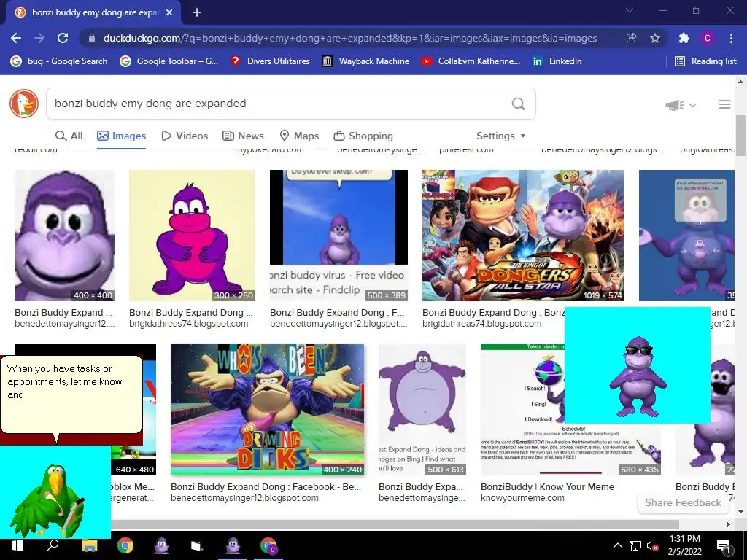Click brigidathreas74.blogspot.com under pink Bonzi
Screen dimensions: 747x560
pos(189,324)
